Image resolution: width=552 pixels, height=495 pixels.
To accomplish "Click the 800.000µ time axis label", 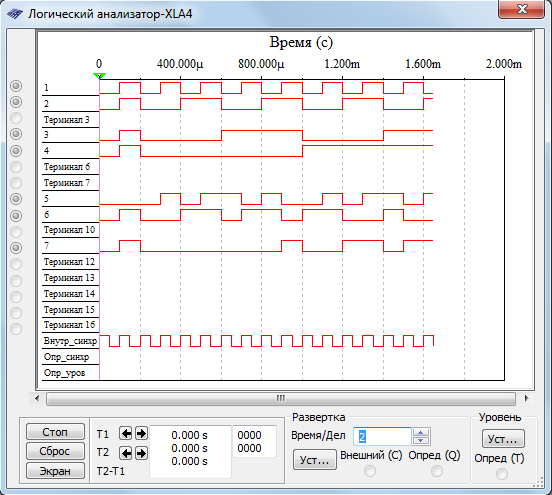I will [x=261, y=64].
